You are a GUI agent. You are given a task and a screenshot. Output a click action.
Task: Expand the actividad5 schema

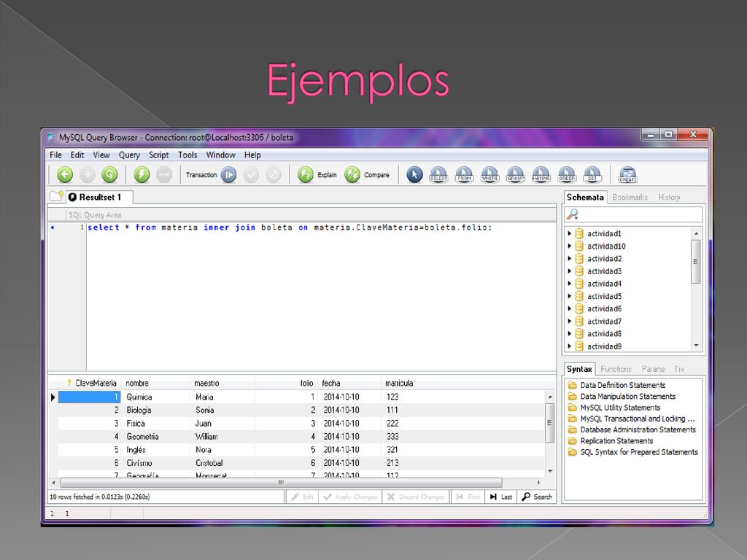click(569, 296)
